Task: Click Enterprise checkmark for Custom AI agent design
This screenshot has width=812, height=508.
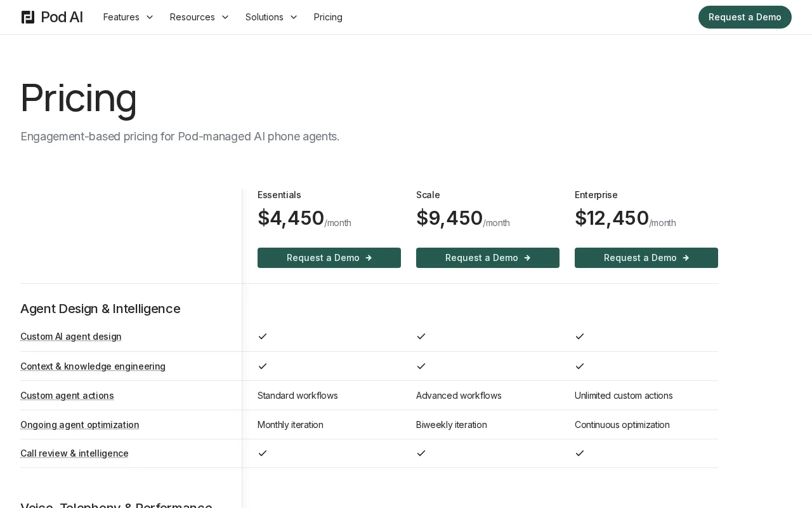Action: [x=580, y=336]
